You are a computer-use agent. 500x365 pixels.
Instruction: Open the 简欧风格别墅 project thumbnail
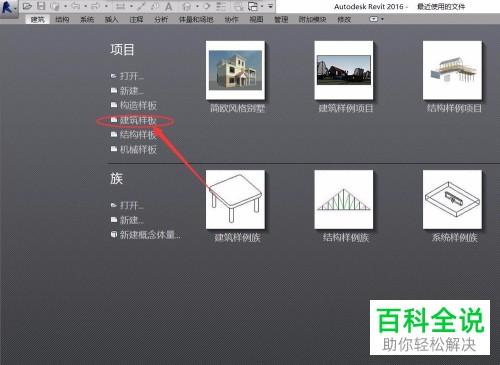click(x=235, y=70)
